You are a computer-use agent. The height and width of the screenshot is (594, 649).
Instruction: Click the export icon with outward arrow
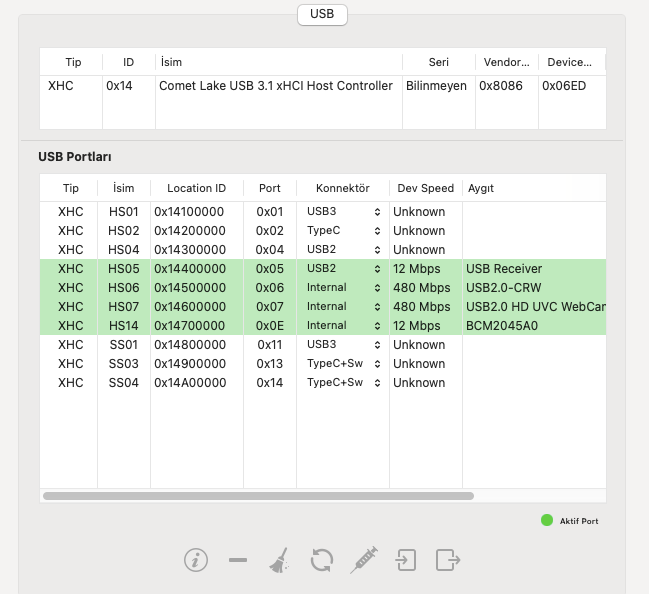[x=448, y=560]
